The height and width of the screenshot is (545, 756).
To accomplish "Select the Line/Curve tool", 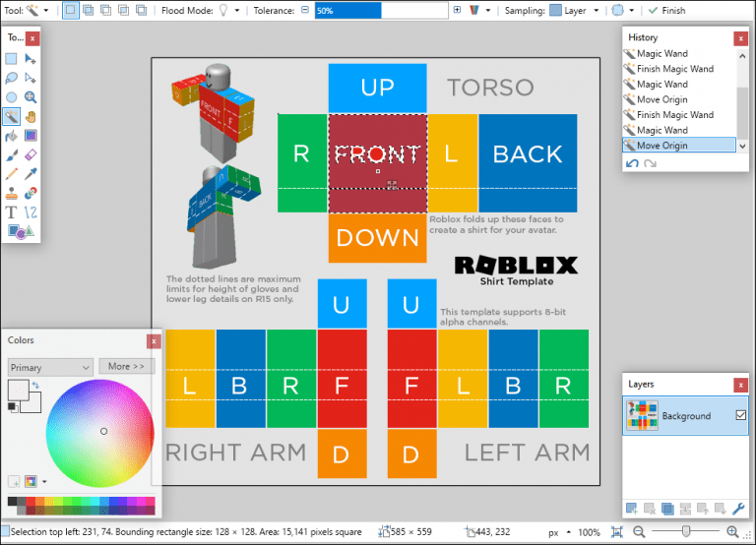I will click(30, 212).
